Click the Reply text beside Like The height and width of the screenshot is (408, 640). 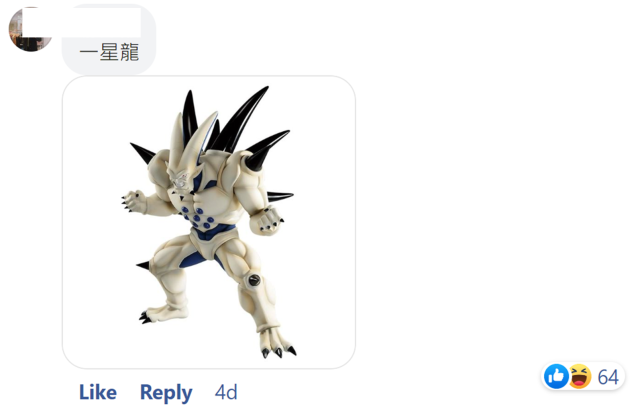point(166,392)
